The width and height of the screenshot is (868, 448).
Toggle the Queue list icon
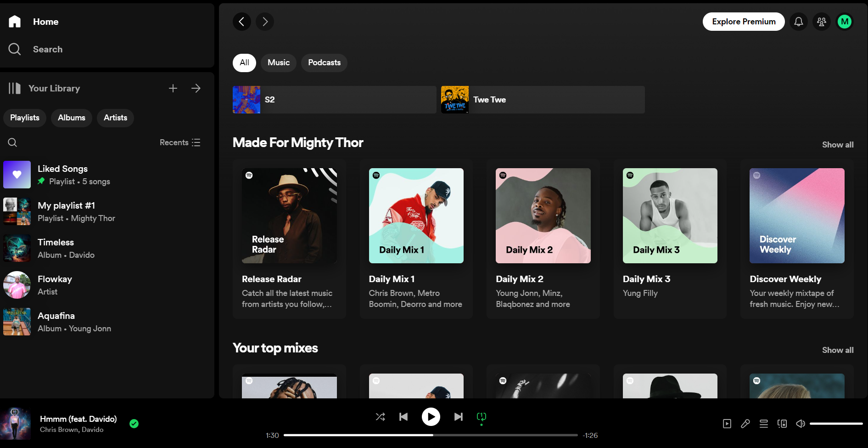pyautogui.click(x=764, y=424)
